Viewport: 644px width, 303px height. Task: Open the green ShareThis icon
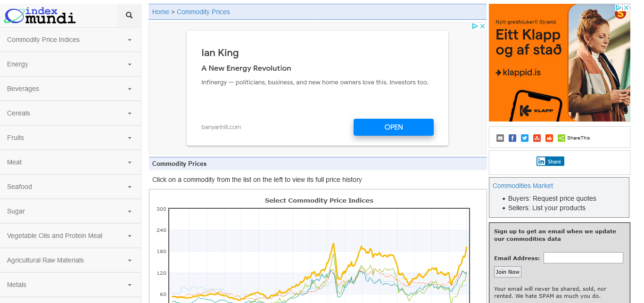click(x=561, y=138)
